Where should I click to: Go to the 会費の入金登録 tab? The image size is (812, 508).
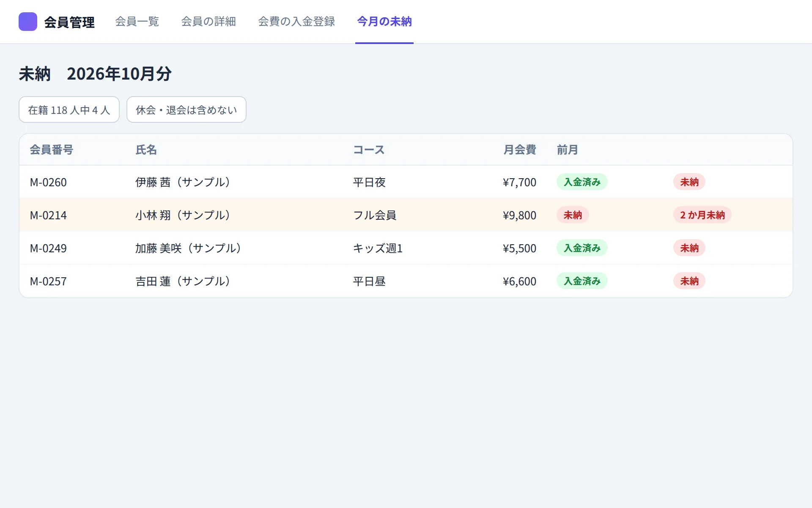click(296, 22)
